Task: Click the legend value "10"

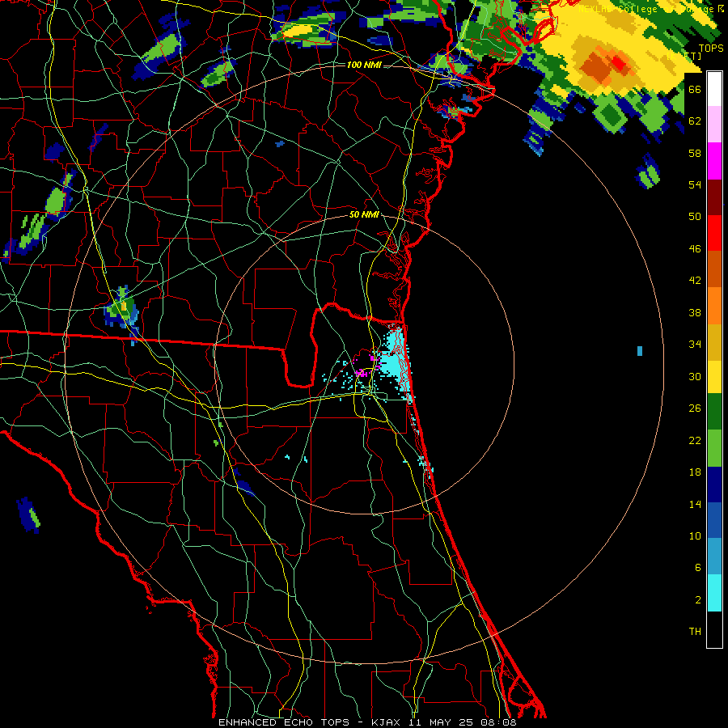Action: (x=695, y=535)
